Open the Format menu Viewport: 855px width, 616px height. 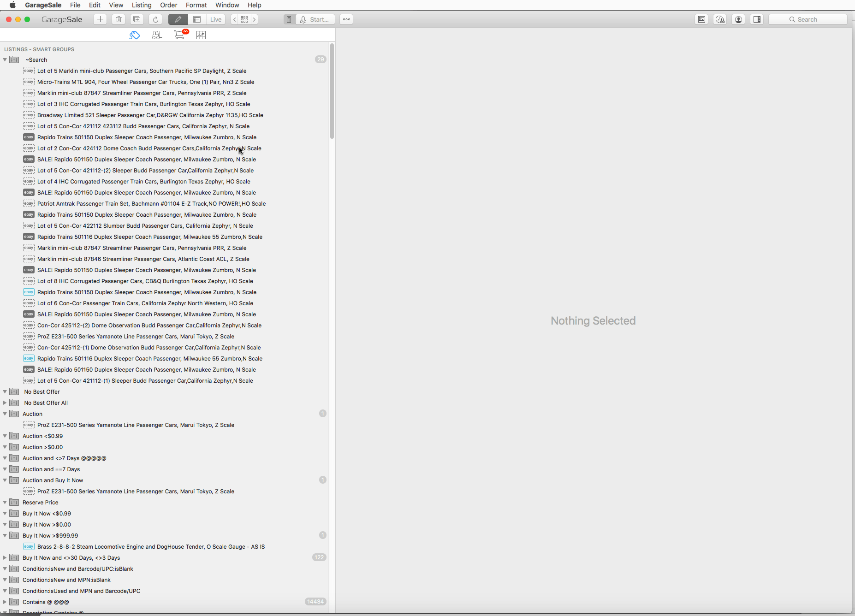point(196,5)
